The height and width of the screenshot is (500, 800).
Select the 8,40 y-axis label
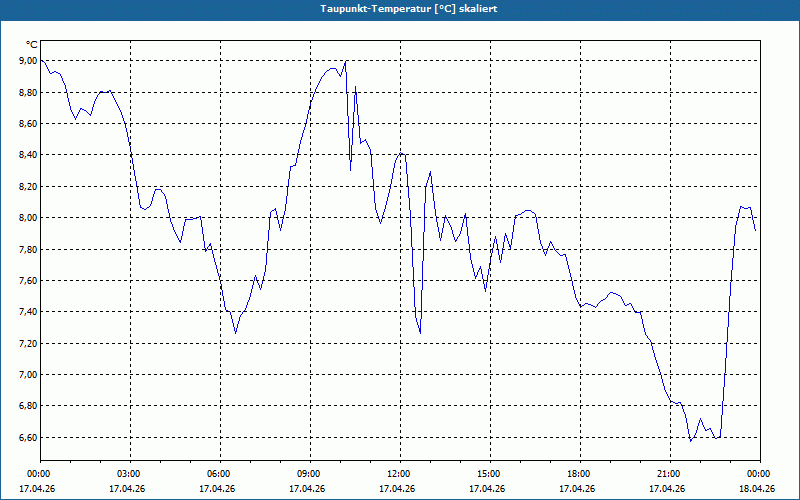click(29, 155)
